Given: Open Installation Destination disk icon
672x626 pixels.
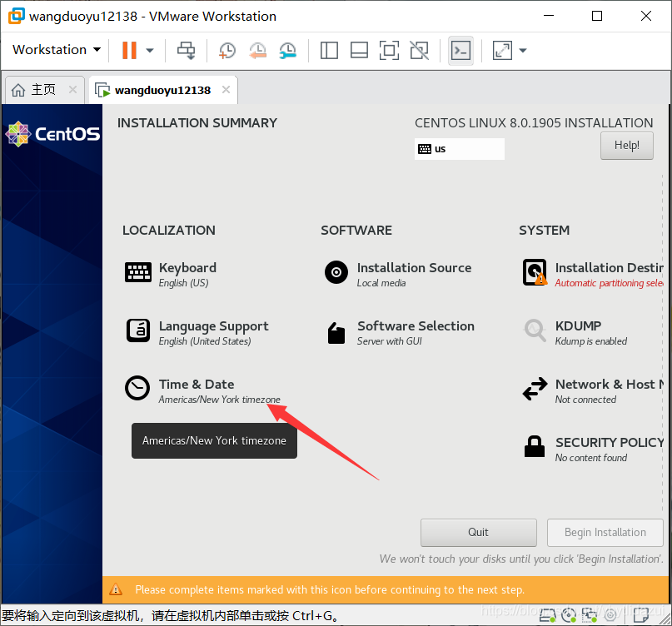Looking at the screenshot, I should coord(535,272).
